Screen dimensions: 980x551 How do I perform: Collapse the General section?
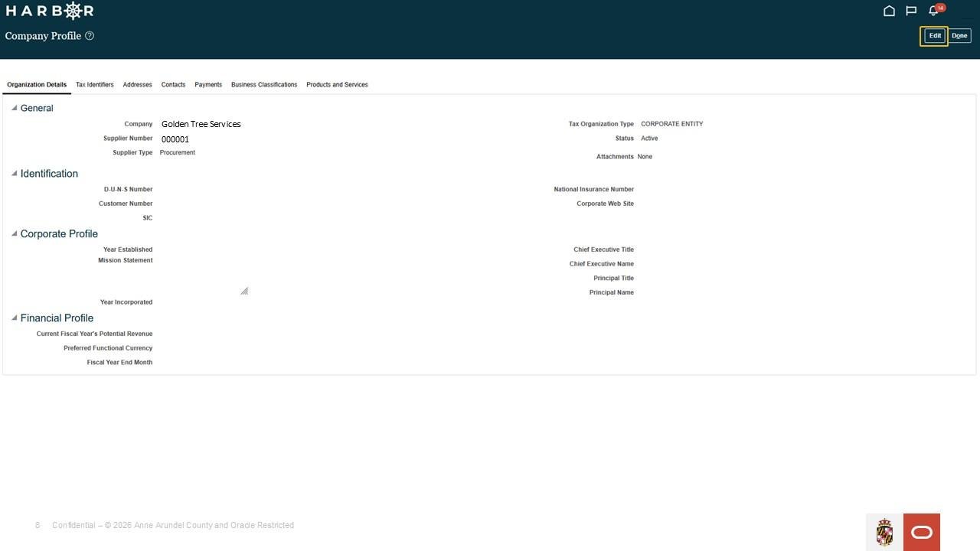[14, 108]
